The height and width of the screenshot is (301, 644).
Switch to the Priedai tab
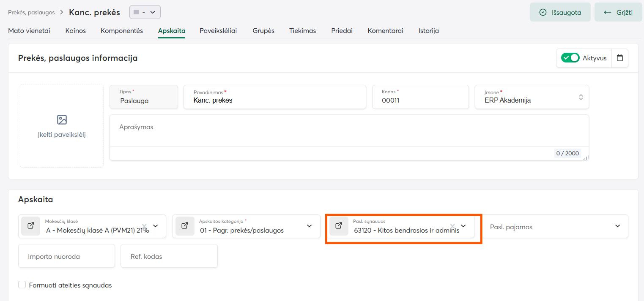point(342,31)
